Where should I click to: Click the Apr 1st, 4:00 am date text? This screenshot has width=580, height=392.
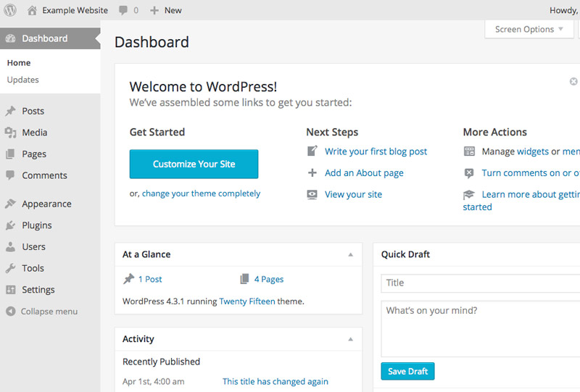click(154, 382)
